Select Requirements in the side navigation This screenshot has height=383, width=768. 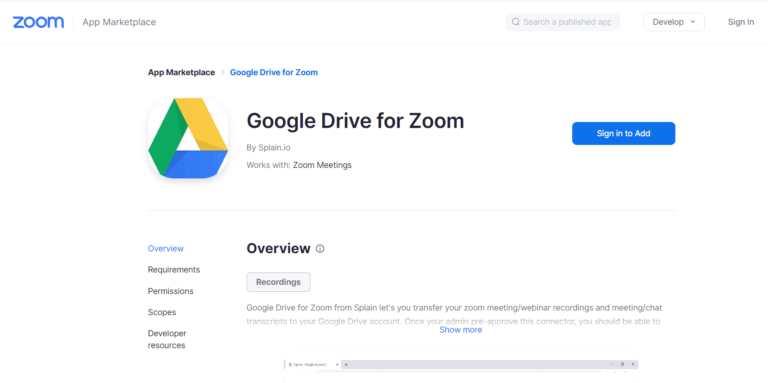(174, 269)
